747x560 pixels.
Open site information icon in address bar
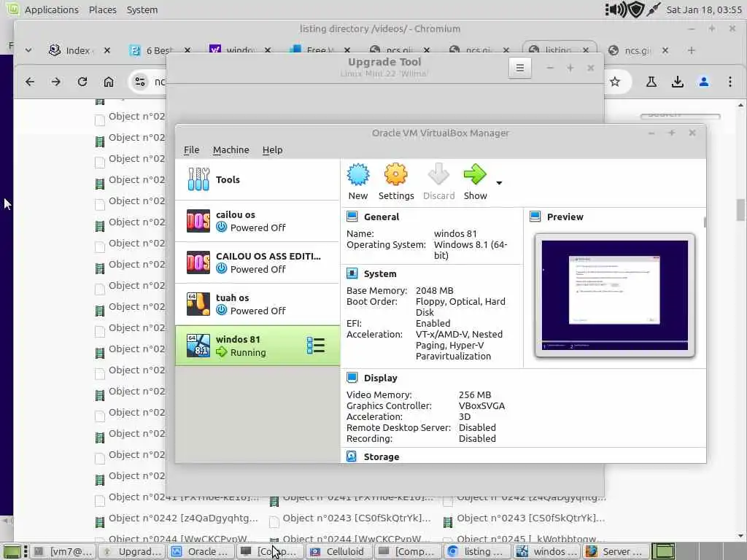pos(139,82)
